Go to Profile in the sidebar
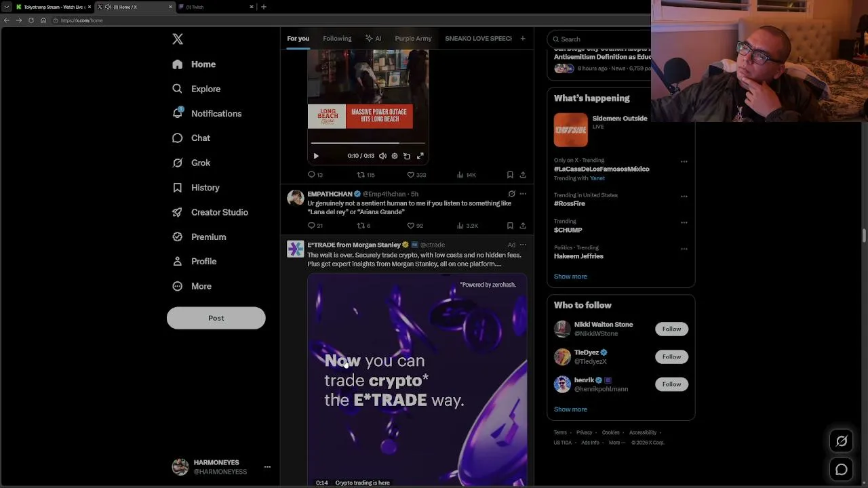This screenshot has width=868, height=488. coord(195,262)
